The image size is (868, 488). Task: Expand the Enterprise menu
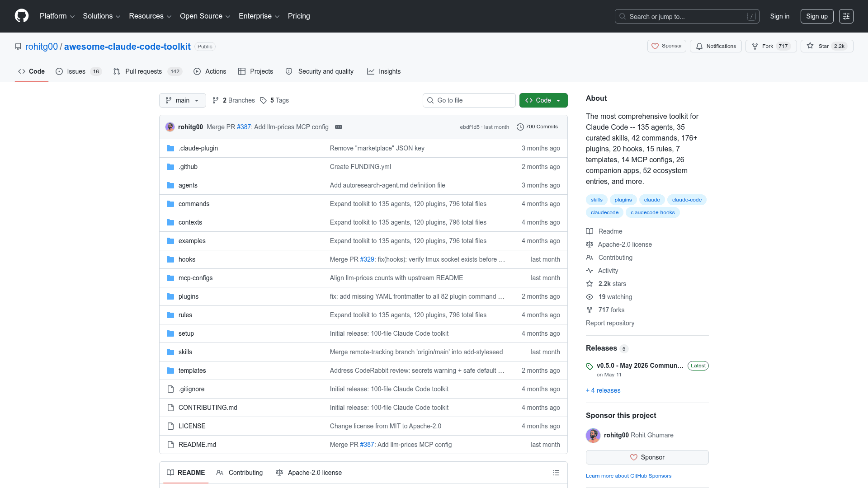click(259, 16)
